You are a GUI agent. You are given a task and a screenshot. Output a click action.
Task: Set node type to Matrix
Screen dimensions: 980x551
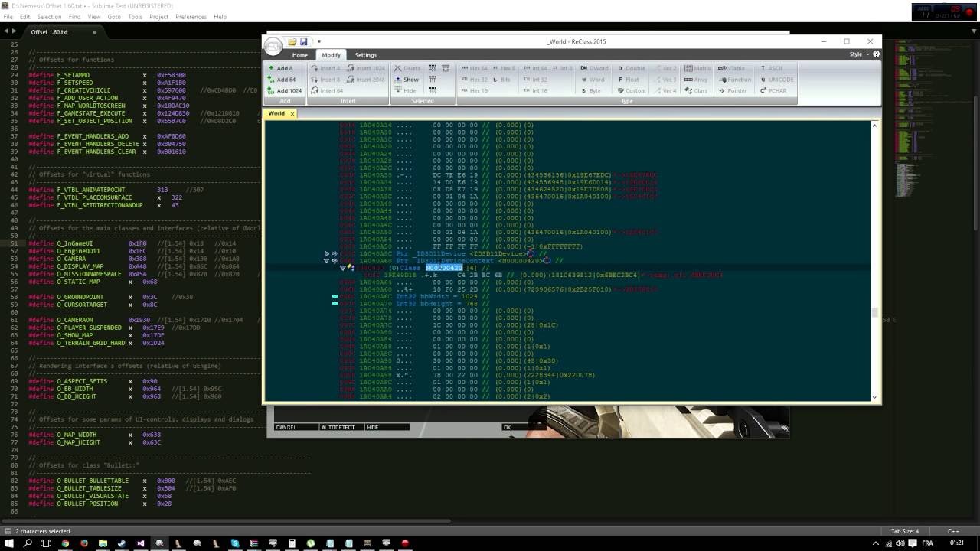[x=697, y=68]
